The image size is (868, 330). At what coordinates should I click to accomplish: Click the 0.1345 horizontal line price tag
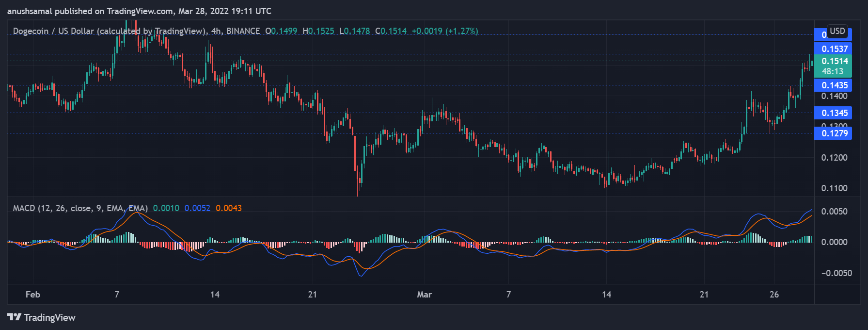coord(834,113)
